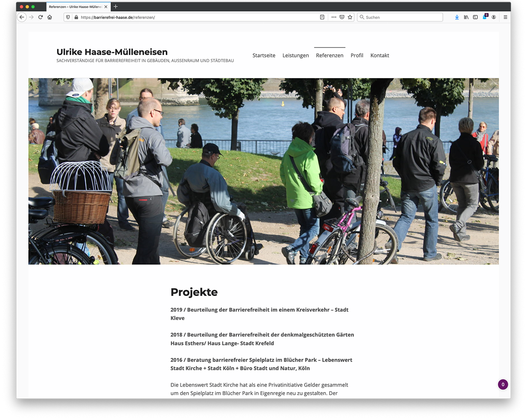Toggle reader view in the address bar
Viewport: 527px width, 420px height.
coord(322,17)
